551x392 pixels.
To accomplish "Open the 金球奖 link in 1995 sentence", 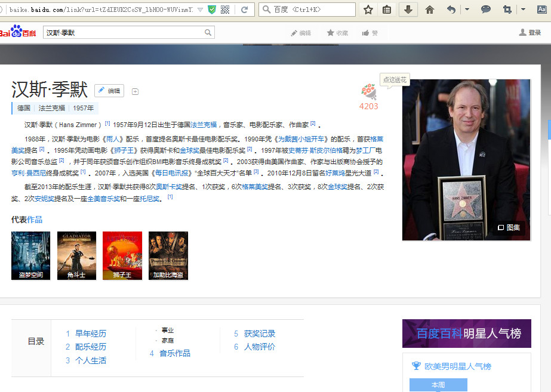I will click(190, 150).
